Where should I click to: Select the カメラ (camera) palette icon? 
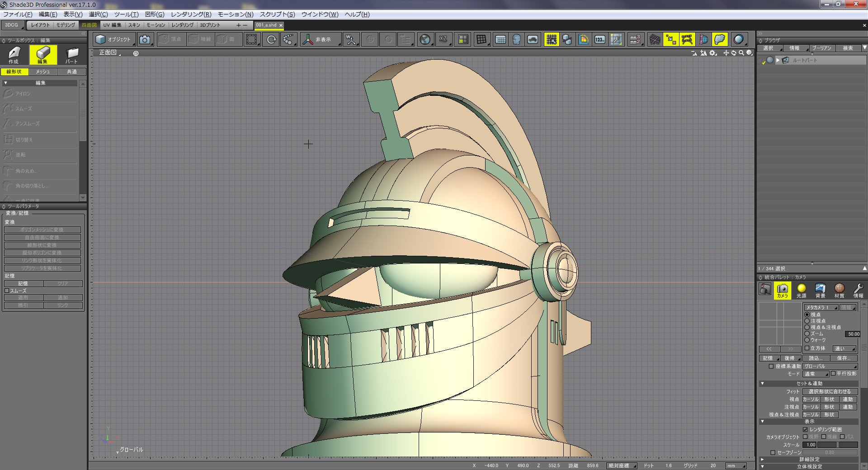782,291
